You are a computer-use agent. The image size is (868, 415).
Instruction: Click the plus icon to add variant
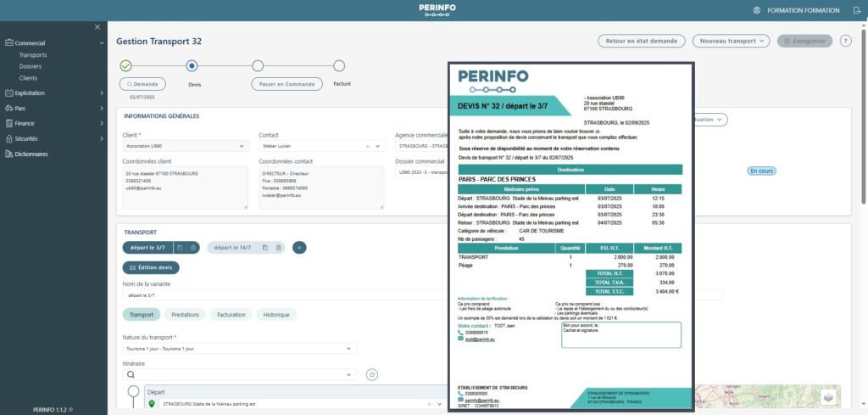[x=299, y=248]
